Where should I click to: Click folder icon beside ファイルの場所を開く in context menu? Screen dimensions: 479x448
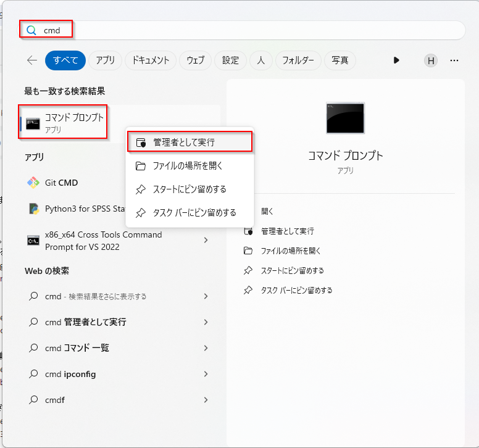click(x=141, y=166)
